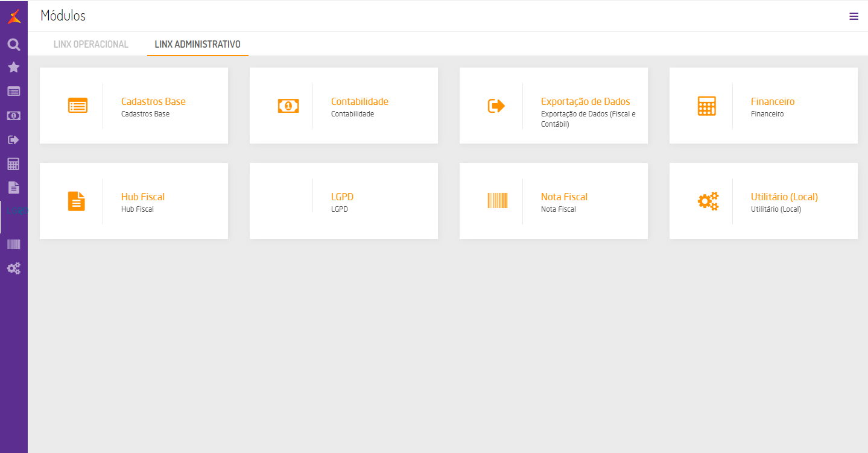Click the black 'LGPD' subtitle on the card
Screen dimensions: 868x453
(x=340, y=209)
